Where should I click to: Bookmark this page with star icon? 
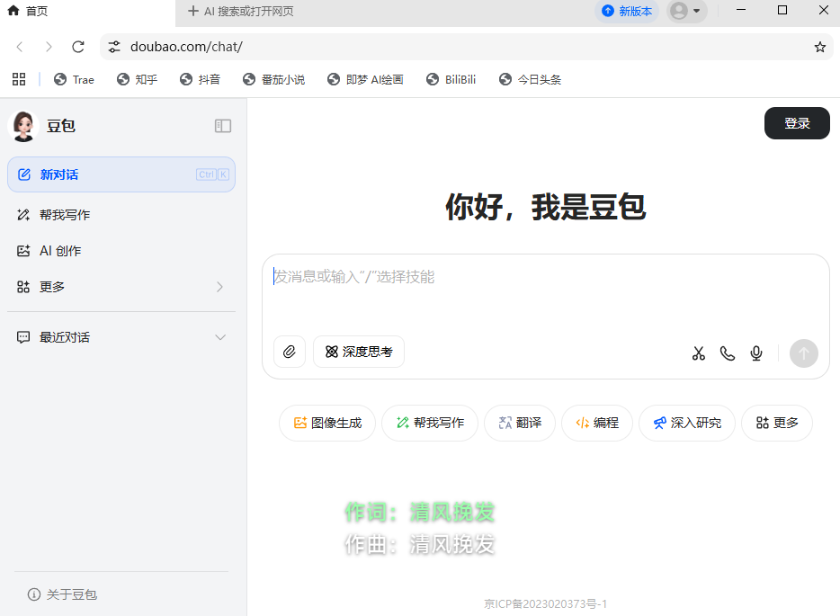tap(819, 47)
